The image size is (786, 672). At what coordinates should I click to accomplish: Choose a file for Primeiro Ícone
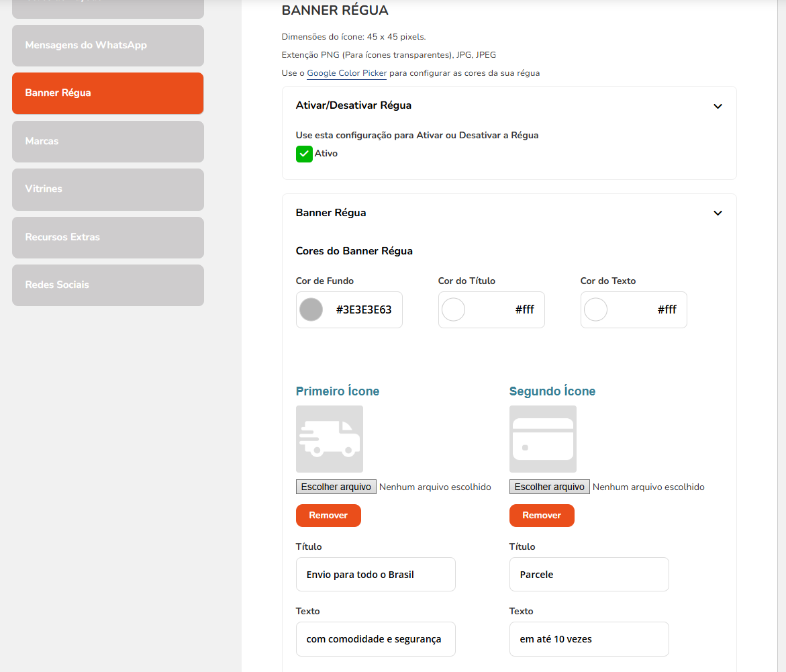[336, 487]
